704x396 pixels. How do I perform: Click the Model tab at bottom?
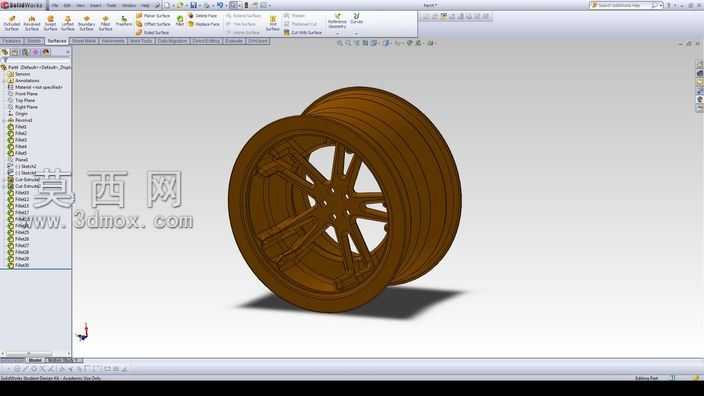35,361
